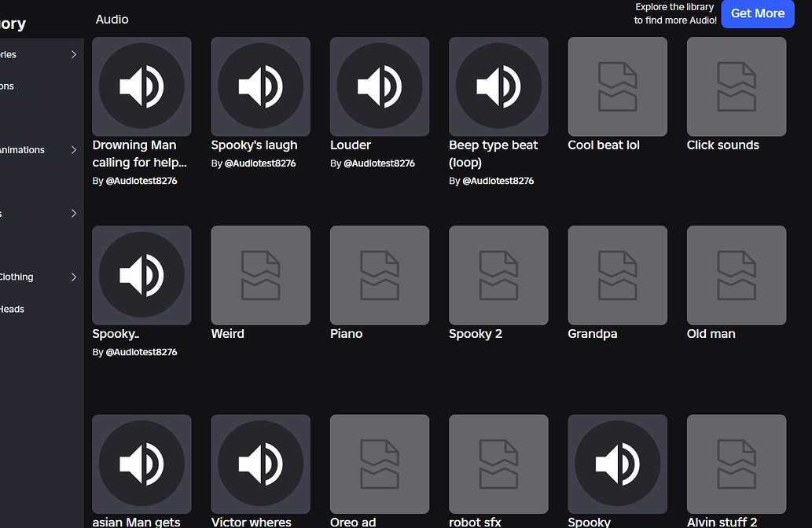Screen dimensions: 812x528
Task: Expand the Animations category in the sidebar
Action: [73, 149]
